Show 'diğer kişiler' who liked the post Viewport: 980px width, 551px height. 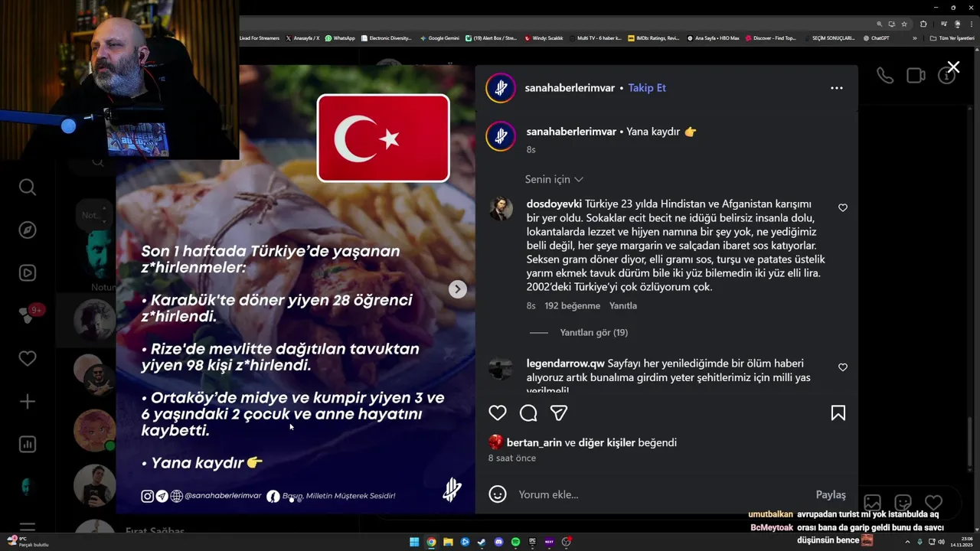pos(607,442)
